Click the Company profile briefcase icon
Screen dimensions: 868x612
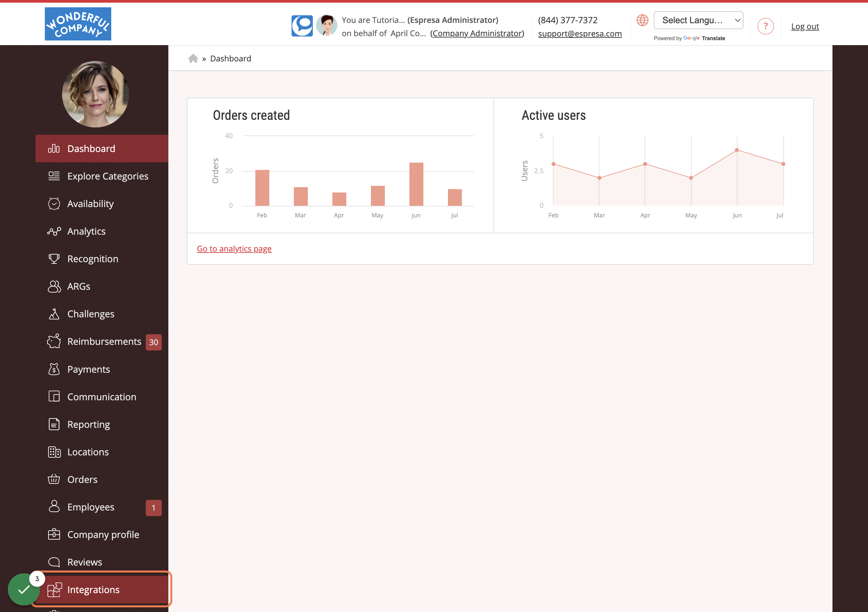pyautogui.click(x=54, y=534)
